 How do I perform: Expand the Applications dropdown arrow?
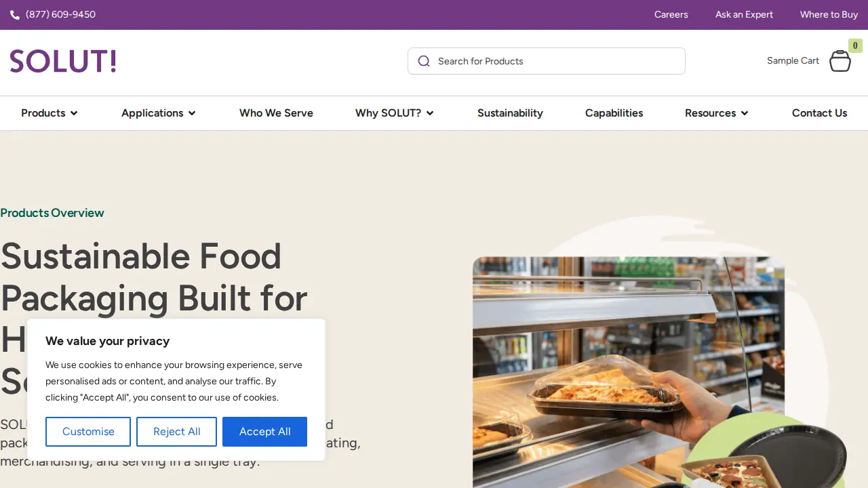[192, 113]
